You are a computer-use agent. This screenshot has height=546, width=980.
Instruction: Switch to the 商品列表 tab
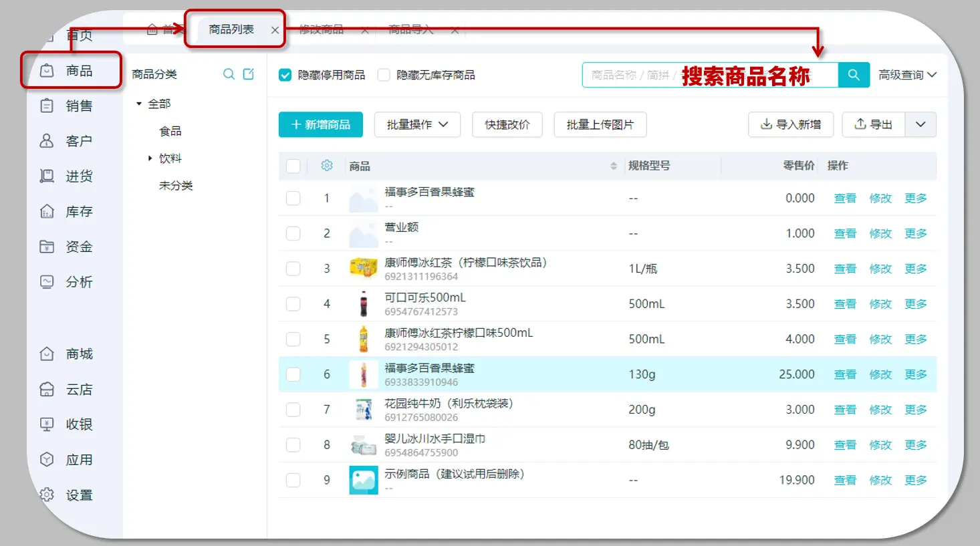pyautogui.click(x=231, y=29)
